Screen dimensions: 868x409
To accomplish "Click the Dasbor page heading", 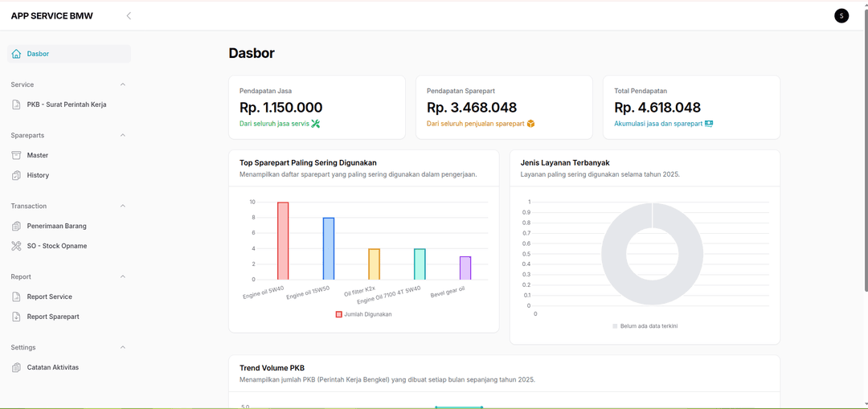I will point(252,53).
